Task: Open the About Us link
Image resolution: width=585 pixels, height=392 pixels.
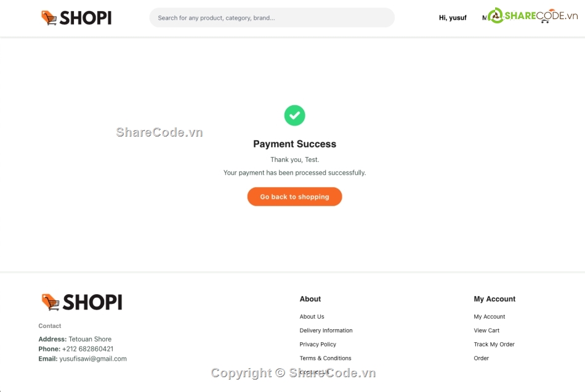Action: [312, 316]
